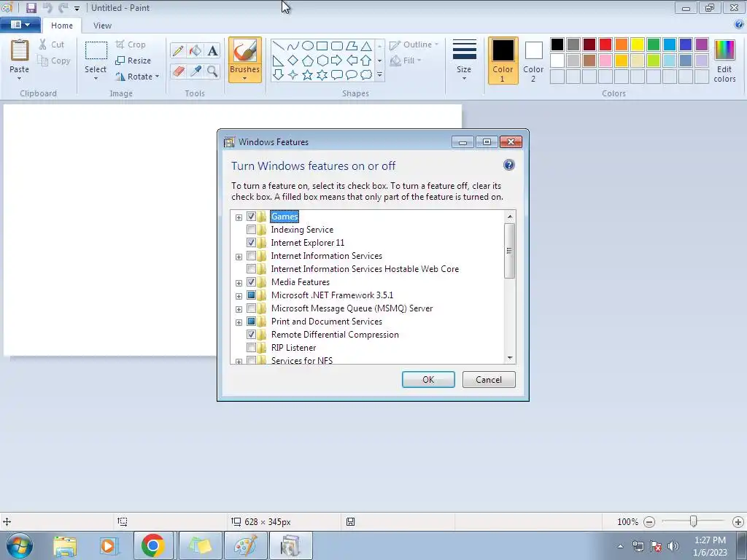Click the features list scrollbar down arrow
This screenshot has width=747, height=560.
click(x=510, y=358)
